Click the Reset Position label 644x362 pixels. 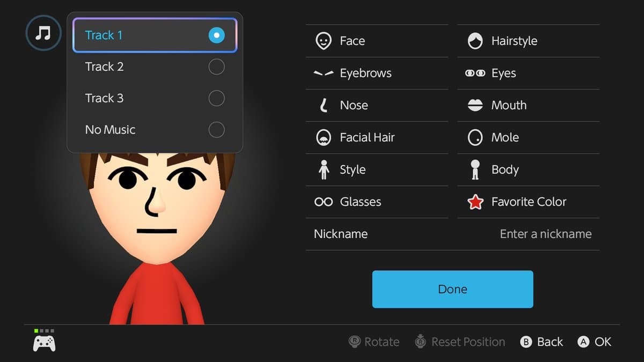(468, 342)
